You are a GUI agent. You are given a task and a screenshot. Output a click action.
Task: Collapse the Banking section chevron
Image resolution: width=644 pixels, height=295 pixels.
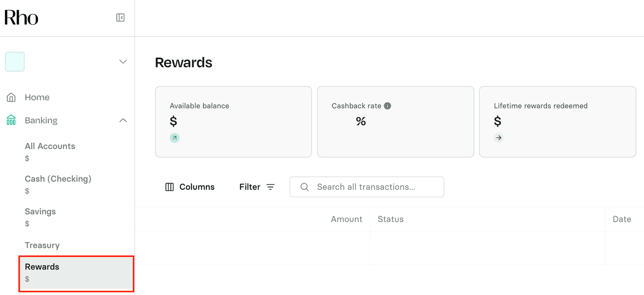click(x=123, y=120)
